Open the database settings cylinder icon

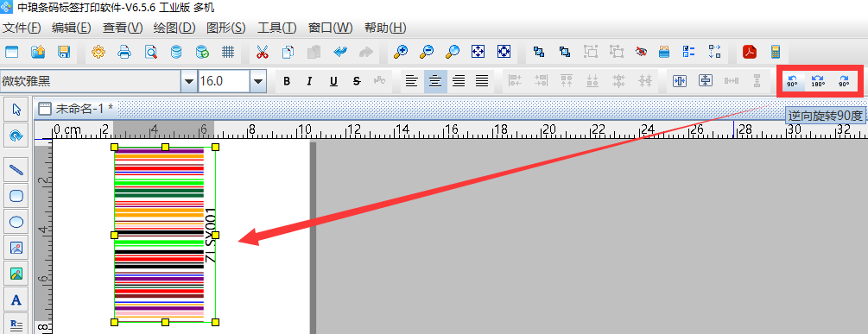tap(176, 53)
